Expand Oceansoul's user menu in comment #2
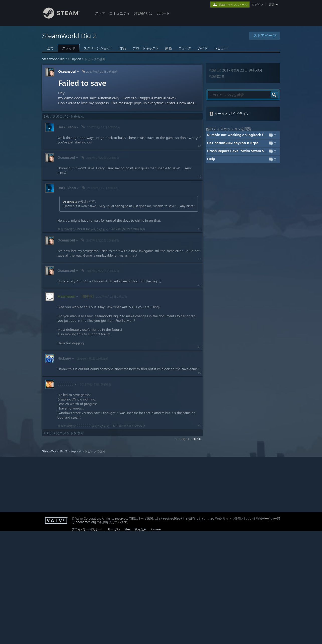This screenshot has width=322, height=644. point(77,158)
